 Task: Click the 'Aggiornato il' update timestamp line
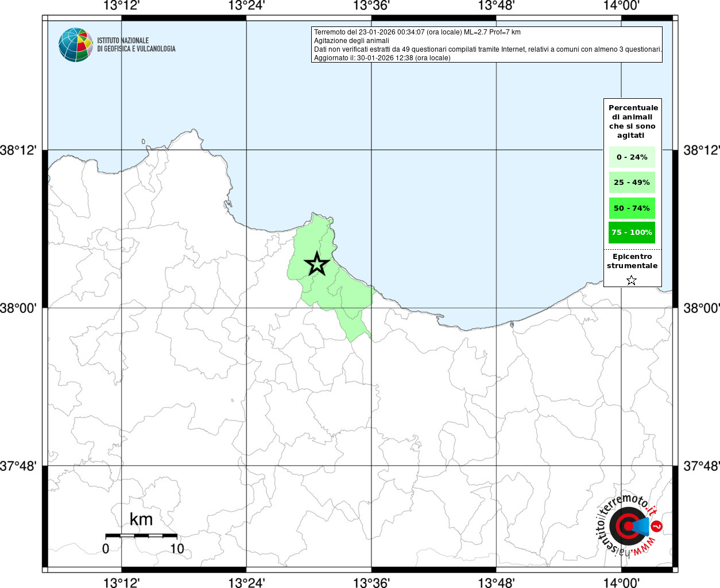[x=382, y=58]
